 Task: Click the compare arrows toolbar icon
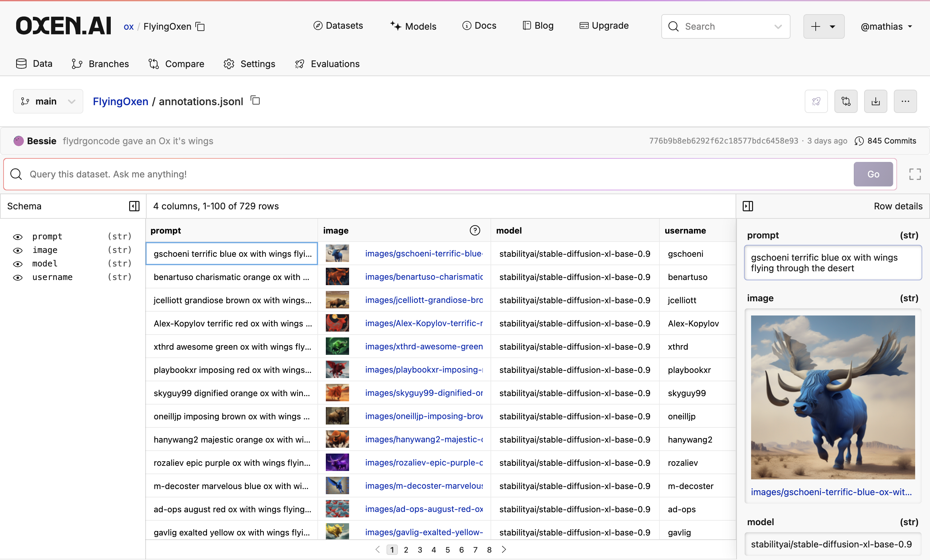(x=845, y=101)
